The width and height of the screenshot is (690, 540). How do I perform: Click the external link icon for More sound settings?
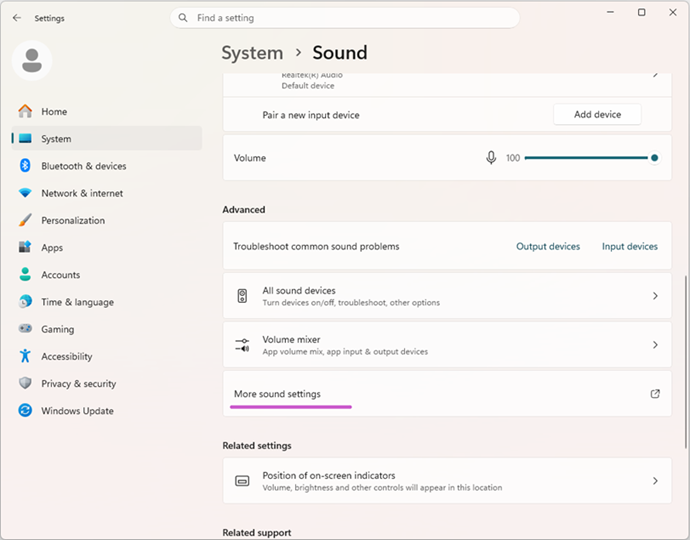click(655, 394)
